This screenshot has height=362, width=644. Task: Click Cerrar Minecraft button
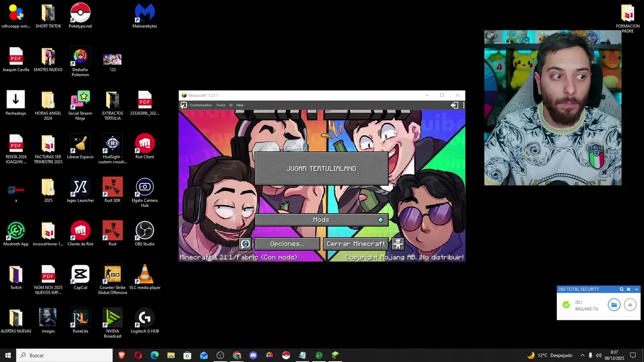356,244
